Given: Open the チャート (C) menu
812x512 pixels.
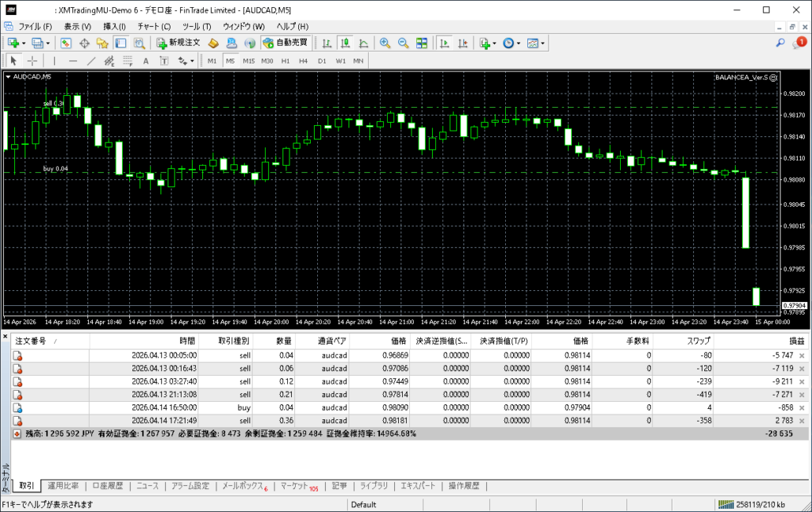Looking at the screenshot, I should [154, 26].
